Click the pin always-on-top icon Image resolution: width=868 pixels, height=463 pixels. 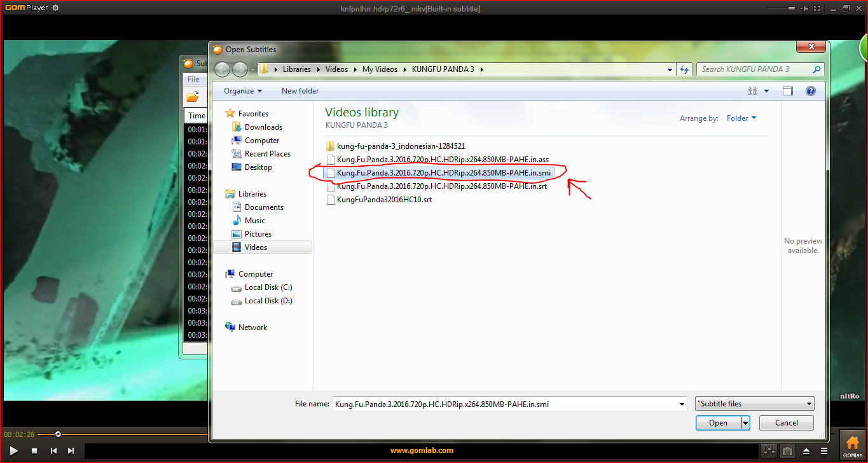(x=804, y=8)
